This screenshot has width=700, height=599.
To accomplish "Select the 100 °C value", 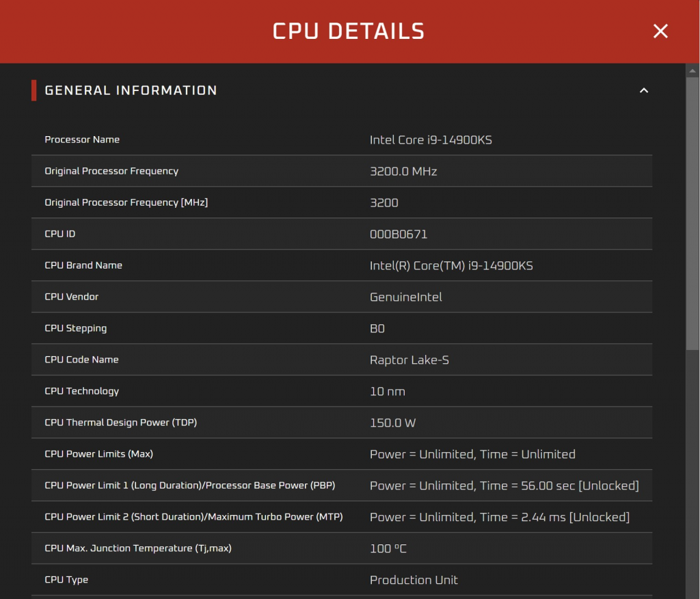I will pos(388,548).
